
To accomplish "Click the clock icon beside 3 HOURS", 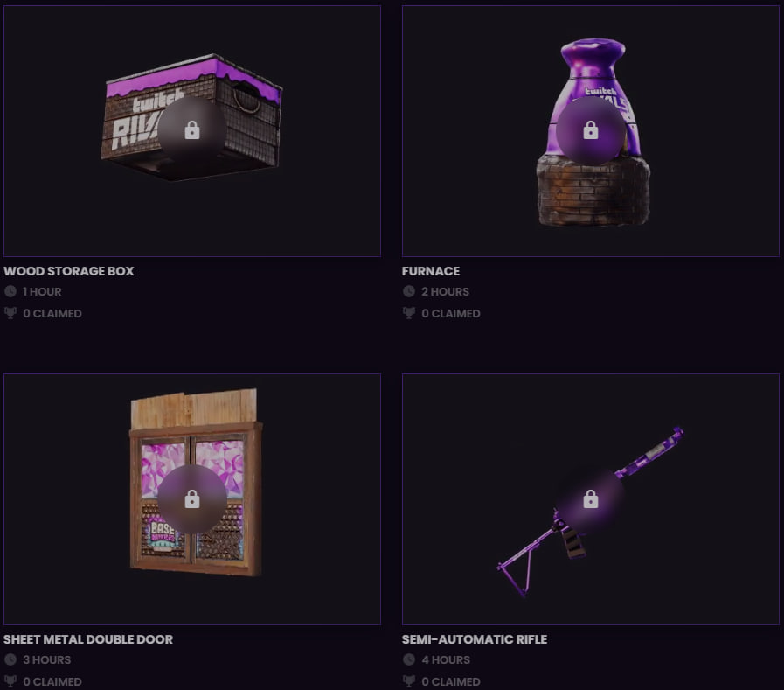I will coord(10,659).
